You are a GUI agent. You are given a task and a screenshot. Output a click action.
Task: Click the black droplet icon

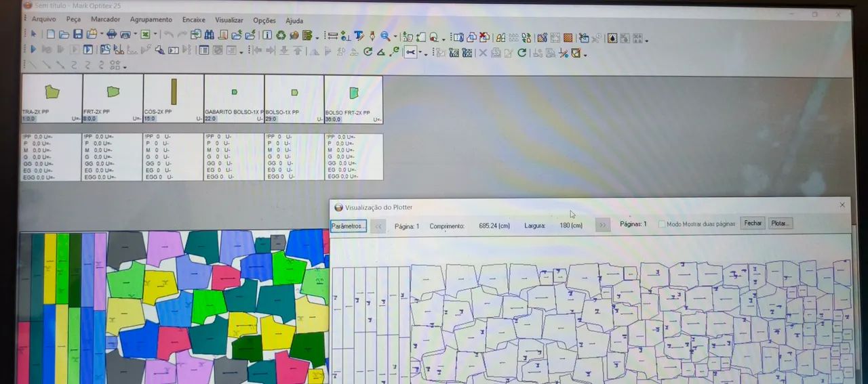pyautogui.click(x=612, y=38)
